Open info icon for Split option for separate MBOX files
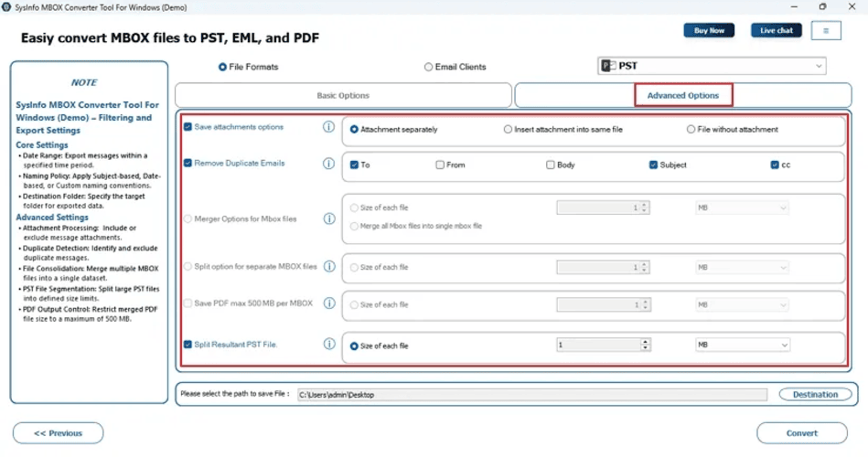Viewport: 868px width, 457px height. pyautogui.click(x=329, y=266)
